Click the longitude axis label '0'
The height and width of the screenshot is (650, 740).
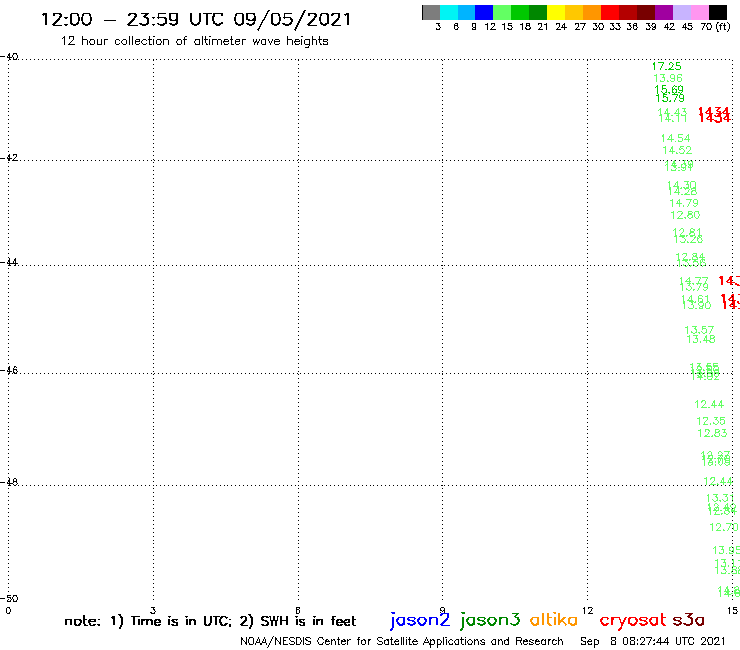[8, 611]
